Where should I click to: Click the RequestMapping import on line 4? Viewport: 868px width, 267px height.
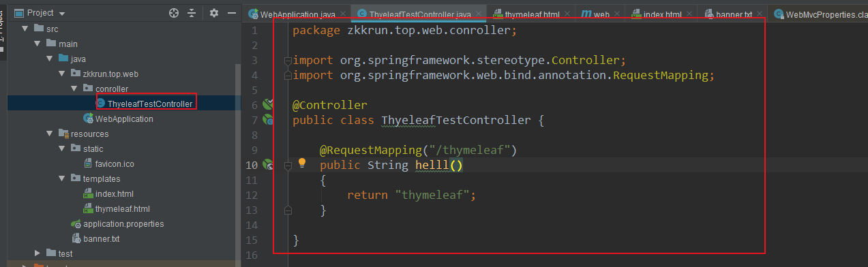[x=504, y=75]
